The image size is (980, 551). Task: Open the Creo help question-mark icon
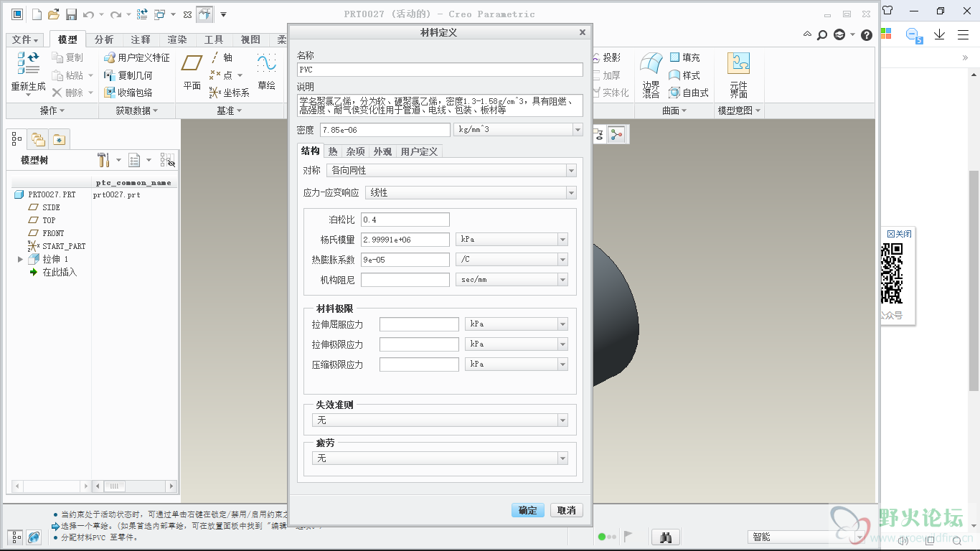(x=867, y=34)
